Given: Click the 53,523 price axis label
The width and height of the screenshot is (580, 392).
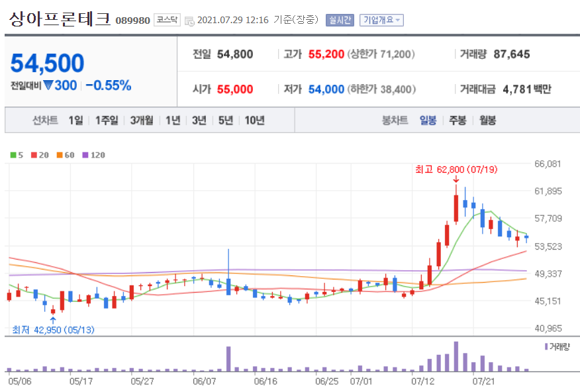Looking at the screenshot, I should pyautogui.click(x=548, y=246).
